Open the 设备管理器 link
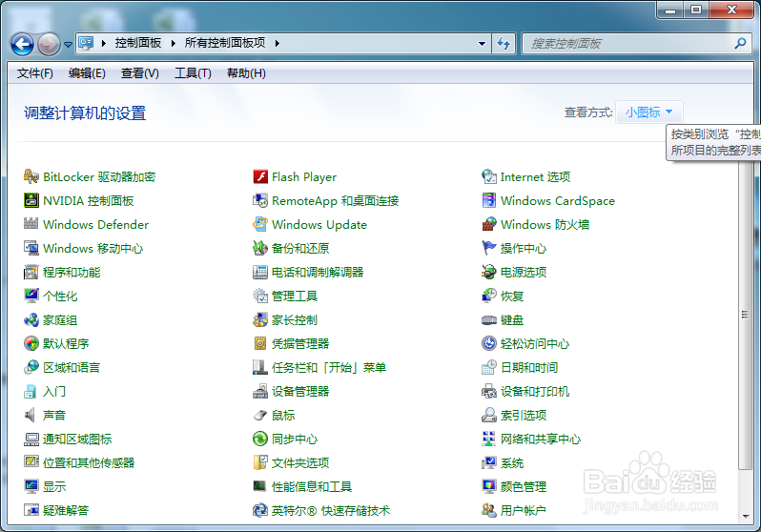 [x=300, y=391]
